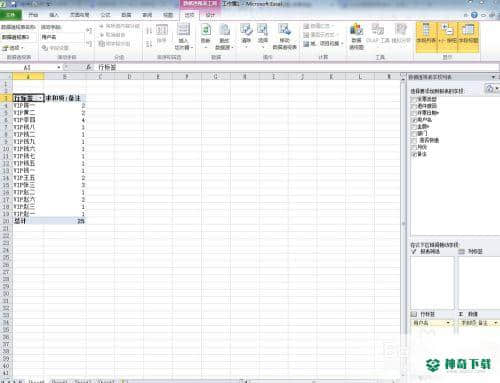Collapse entire field icon beside active field
The width and height of the screenshot is (500, 383).
(89, 43)
